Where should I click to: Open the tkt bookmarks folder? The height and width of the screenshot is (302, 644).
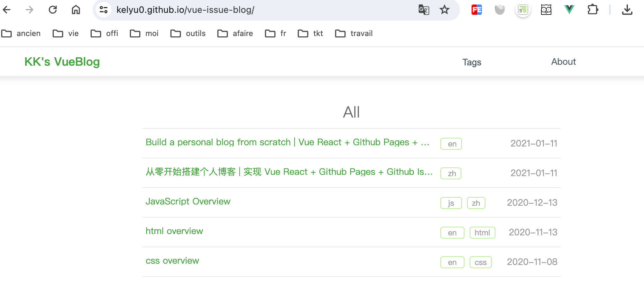click(x=310, y=33)
